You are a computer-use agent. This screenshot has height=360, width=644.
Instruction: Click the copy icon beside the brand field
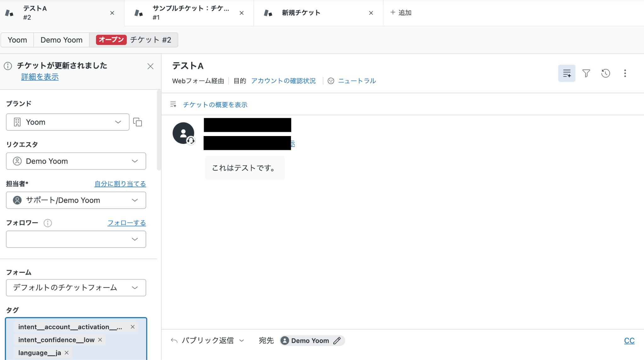pos(137,122)
